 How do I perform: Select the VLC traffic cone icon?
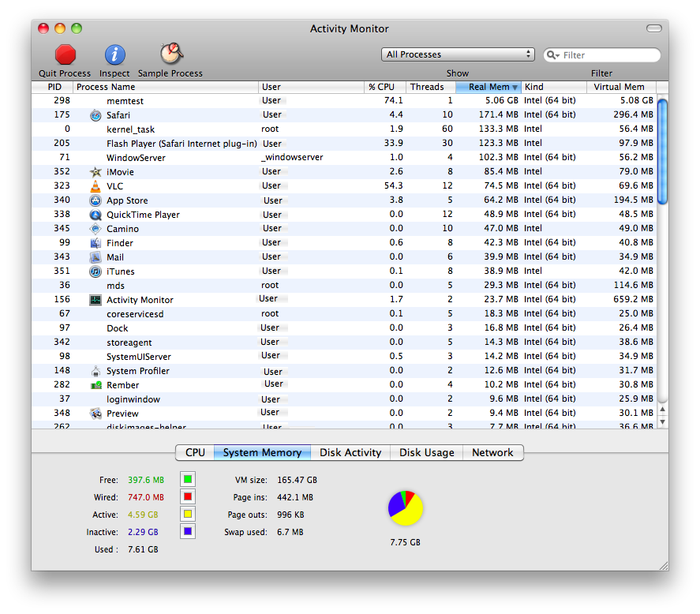coord(95,186)
